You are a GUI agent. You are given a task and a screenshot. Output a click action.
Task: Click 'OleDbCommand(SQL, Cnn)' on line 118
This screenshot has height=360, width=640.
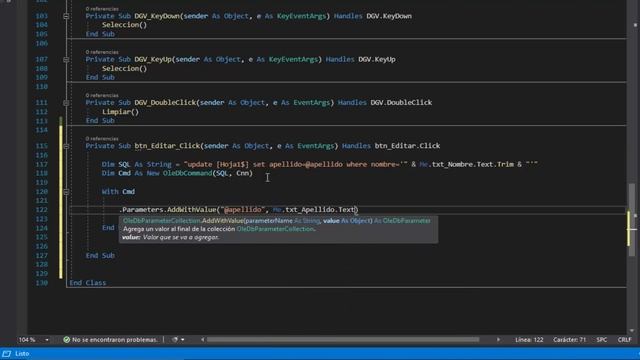pos(208,173)
